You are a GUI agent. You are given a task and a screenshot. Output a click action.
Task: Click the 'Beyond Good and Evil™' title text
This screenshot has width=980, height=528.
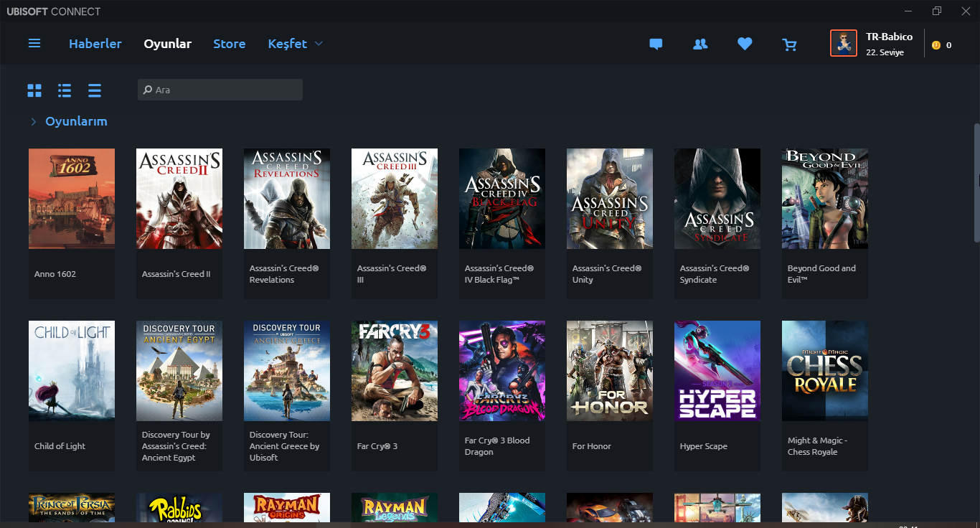[x=821, y=274]
